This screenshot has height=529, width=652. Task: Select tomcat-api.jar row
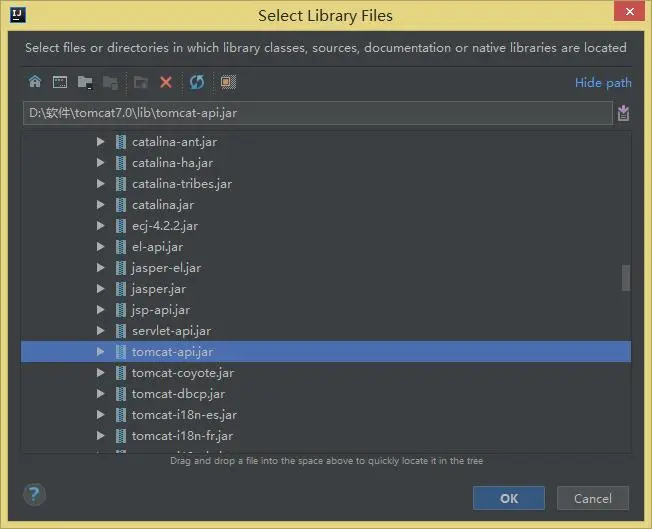(326, 351)
